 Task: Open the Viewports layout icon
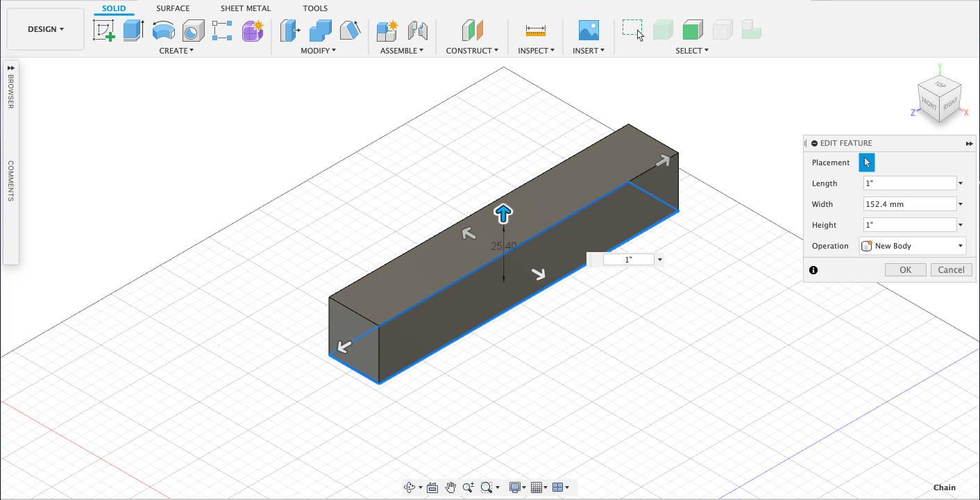[557, 487]
